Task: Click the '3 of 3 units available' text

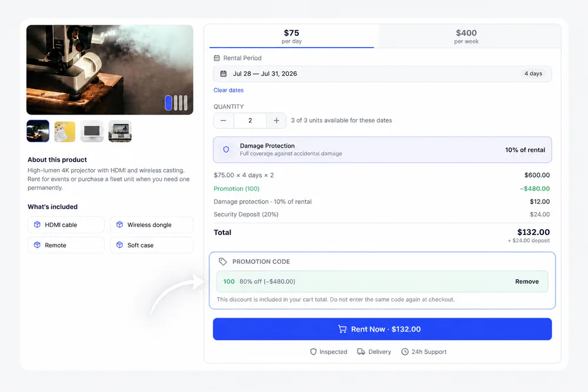Action: tap(341, 120)
